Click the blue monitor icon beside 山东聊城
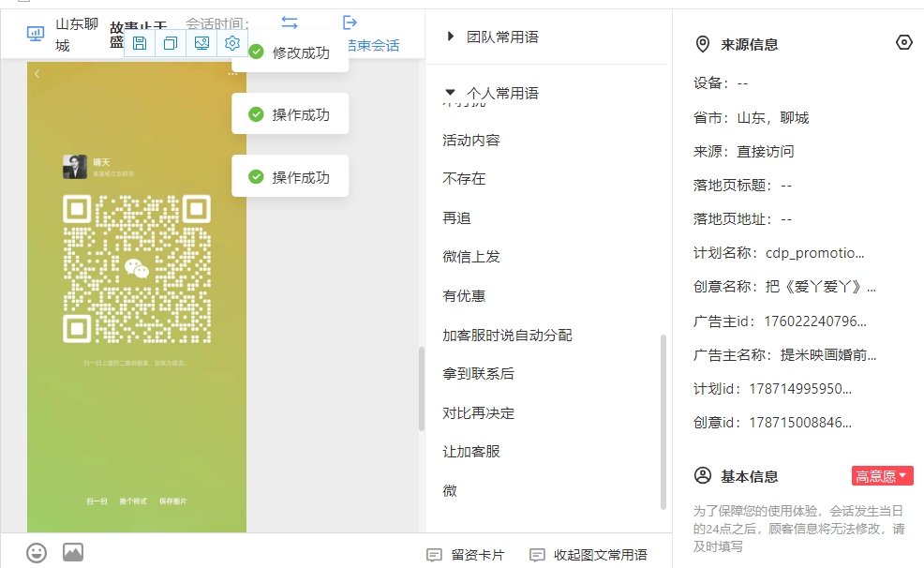 point(36,34)
